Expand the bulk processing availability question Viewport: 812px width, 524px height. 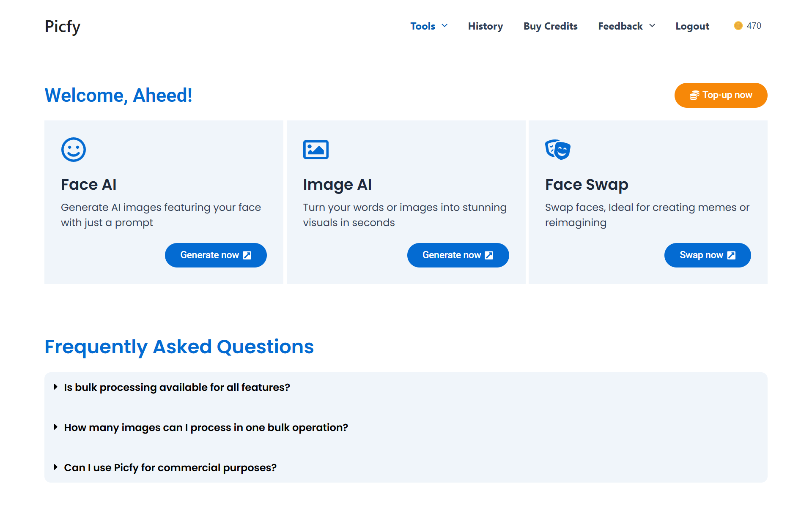tap(177, 387)
